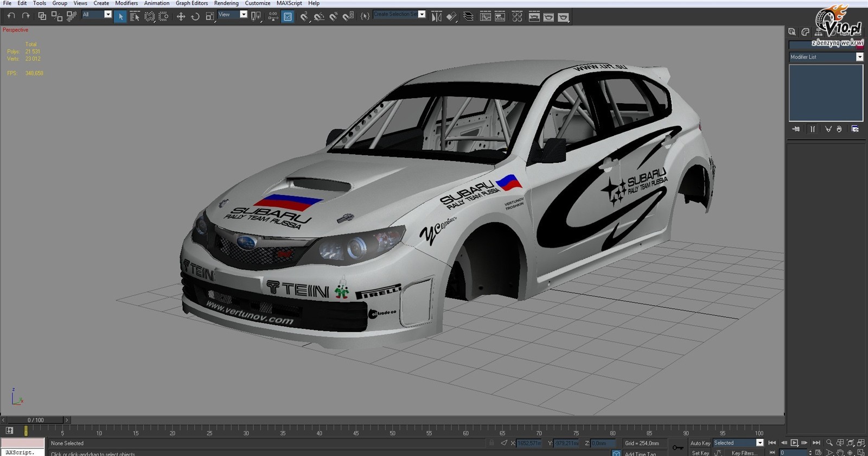Click the Use Pivot Point Center icon
The height and width of the screenshot is (456, 868).
[x=256, y=17]
